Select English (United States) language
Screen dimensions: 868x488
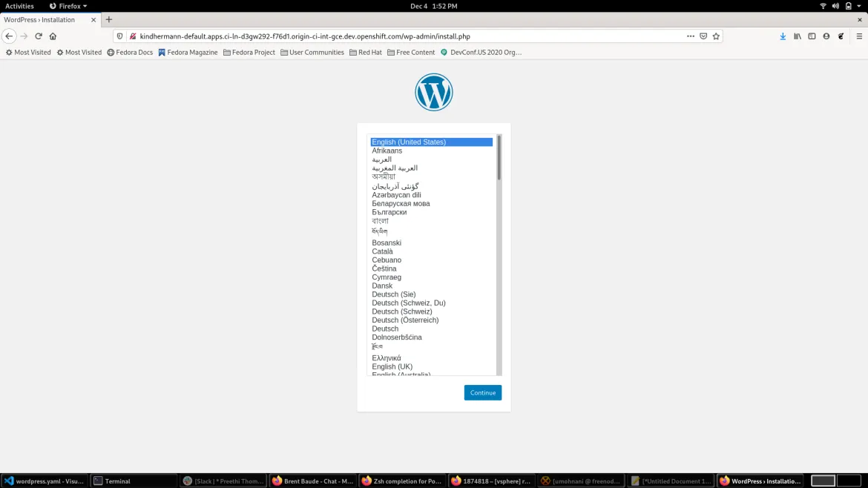(x=431, y=142)
